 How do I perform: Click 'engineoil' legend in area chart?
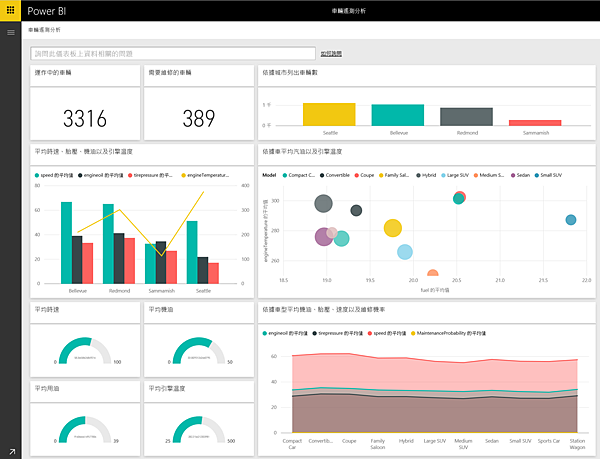click(285, 333)
